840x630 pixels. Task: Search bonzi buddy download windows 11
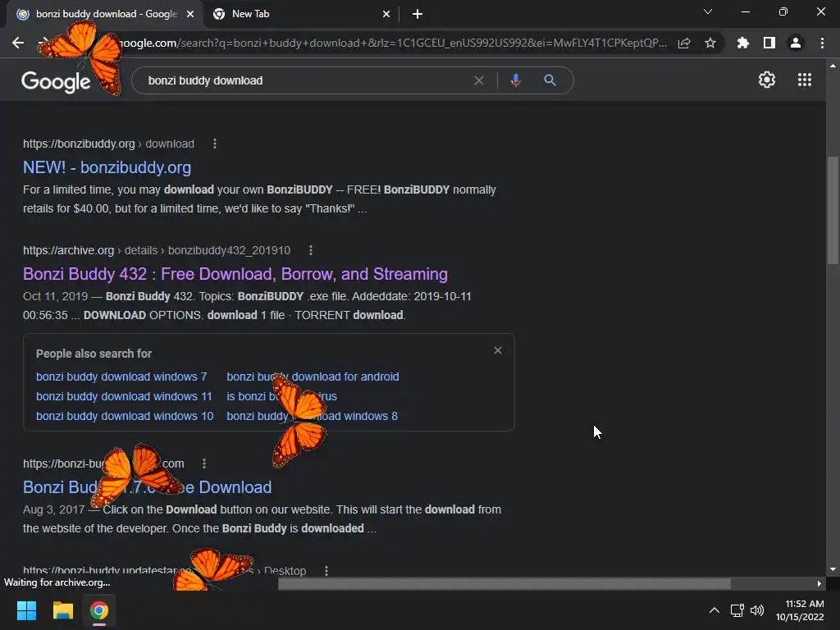[x=124, y=396]
